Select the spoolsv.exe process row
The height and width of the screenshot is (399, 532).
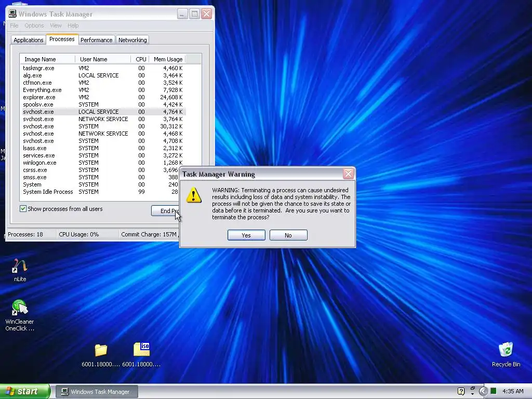click(103, 104)
